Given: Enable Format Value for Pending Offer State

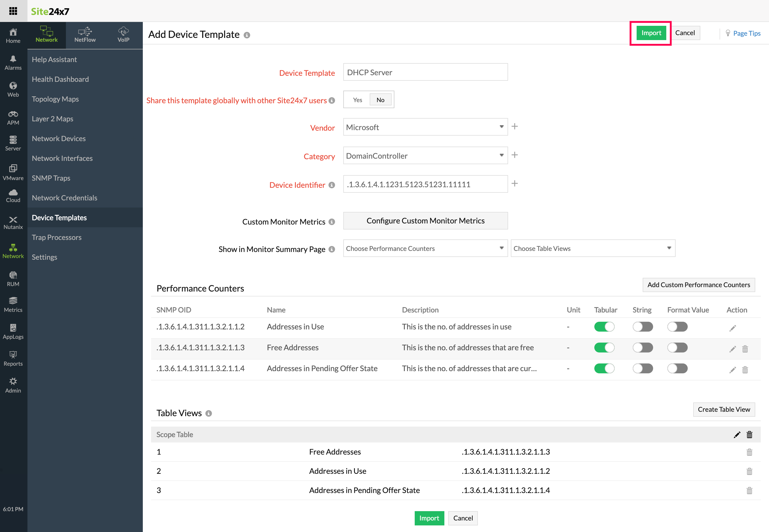Looking at the screenshot, I should (677, 368).
